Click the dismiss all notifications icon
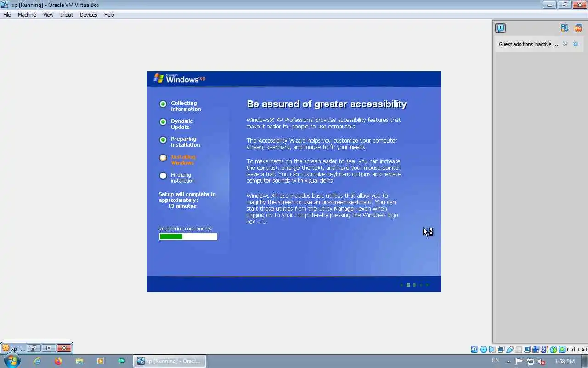Viewport: 588px width, 368px height. [x=578, y=28]
